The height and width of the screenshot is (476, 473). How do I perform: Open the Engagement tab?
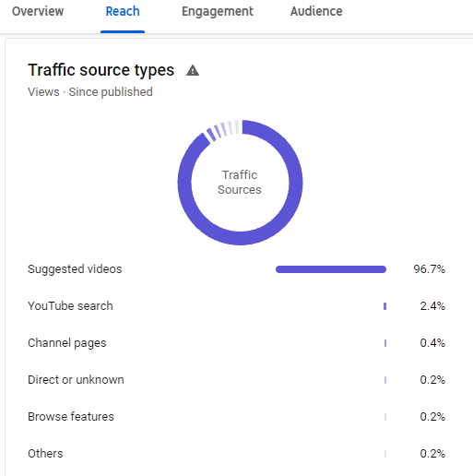[218, 12]
